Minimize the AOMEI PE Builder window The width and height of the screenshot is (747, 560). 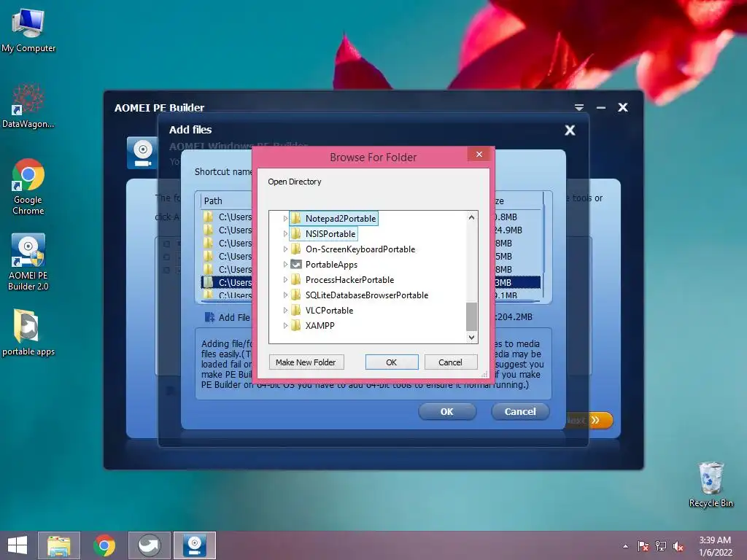[x=601, y=108]
